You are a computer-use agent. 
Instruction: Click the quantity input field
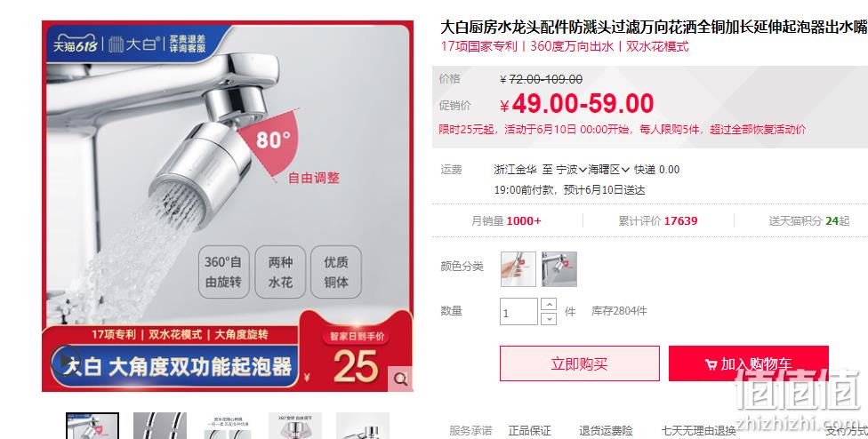click(x=518, y=311)
